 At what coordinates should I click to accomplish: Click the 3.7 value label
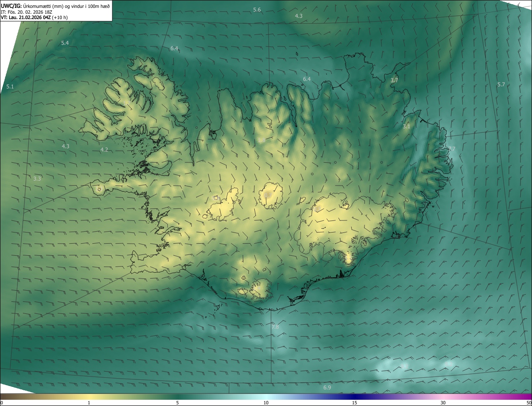[x=394, y=80]
